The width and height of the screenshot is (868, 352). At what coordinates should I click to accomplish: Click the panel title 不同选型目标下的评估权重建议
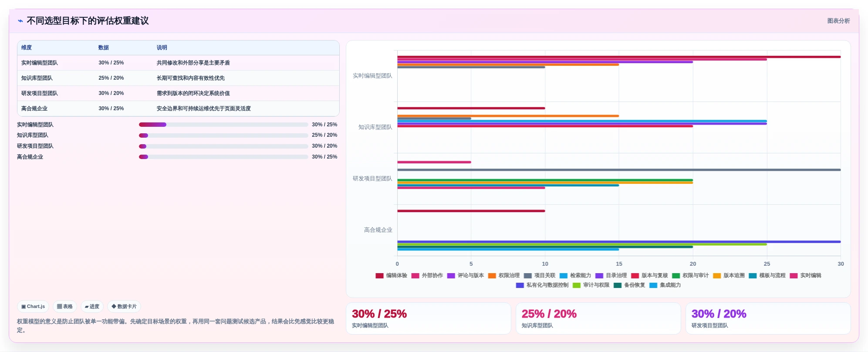[x=88, y=21]
